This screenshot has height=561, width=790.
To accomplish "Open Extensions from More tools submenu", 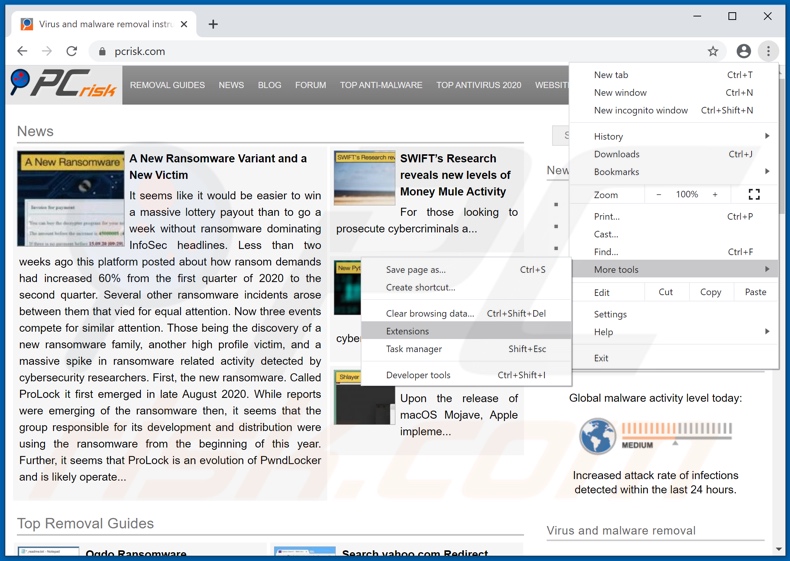I will click(x=466, y=331).
